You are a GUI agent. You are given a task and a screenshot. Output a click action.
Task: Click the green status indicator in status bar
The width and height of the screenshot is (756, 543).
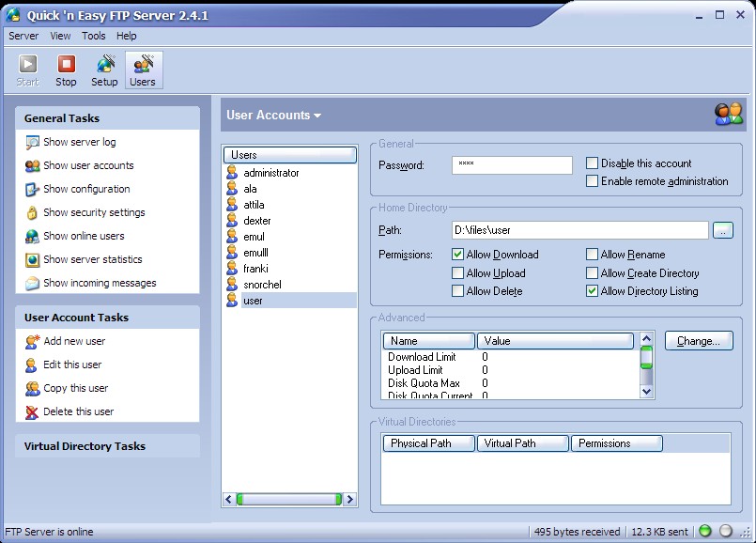pos(705,531)
